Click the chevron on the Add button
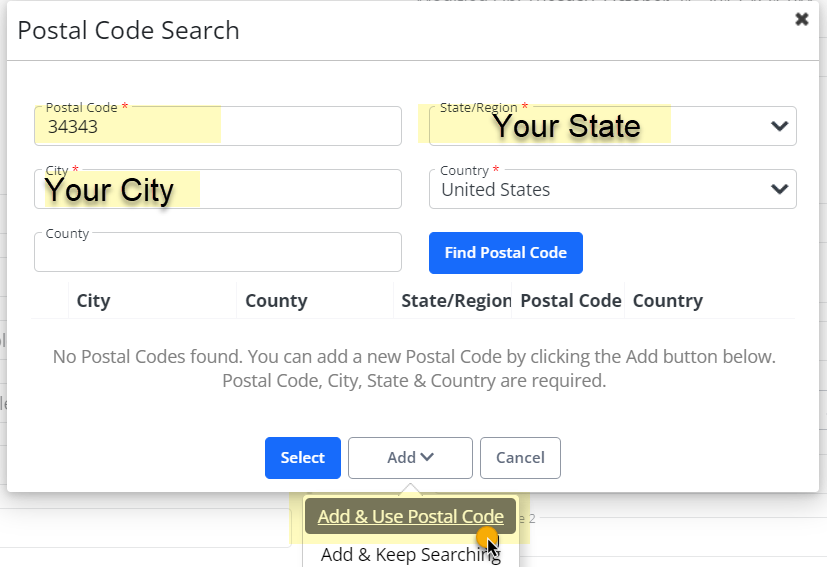827x567 pixels. point(428,457)
